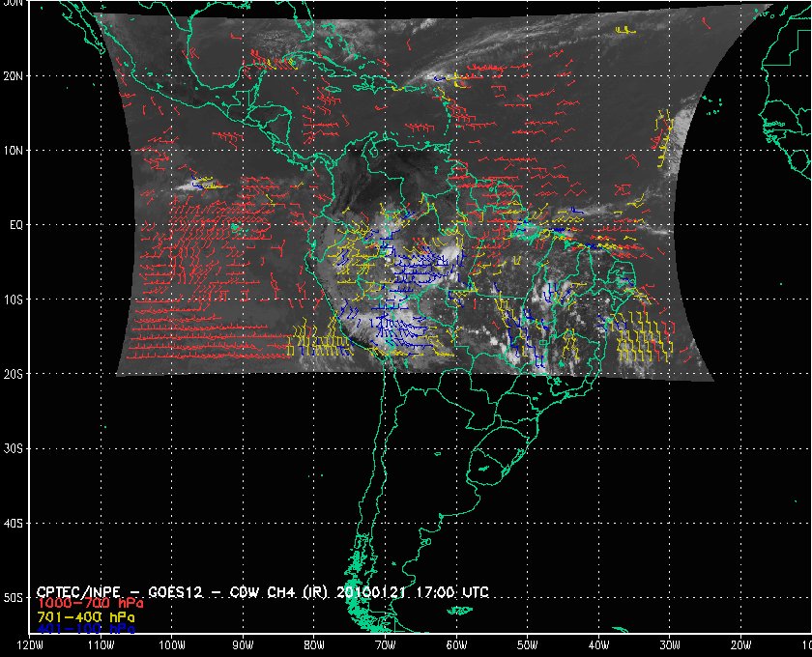Click the yellow 701-400 hPa legend label
Image resolution: width=812 pixels, height=657 pixels.
(84, 616)
